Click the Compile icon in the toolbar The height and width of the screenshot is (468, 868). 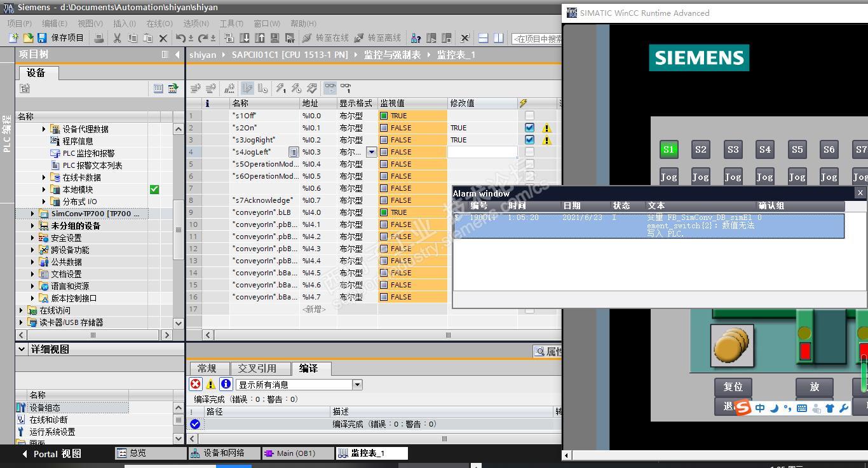[x=229, y=38]
